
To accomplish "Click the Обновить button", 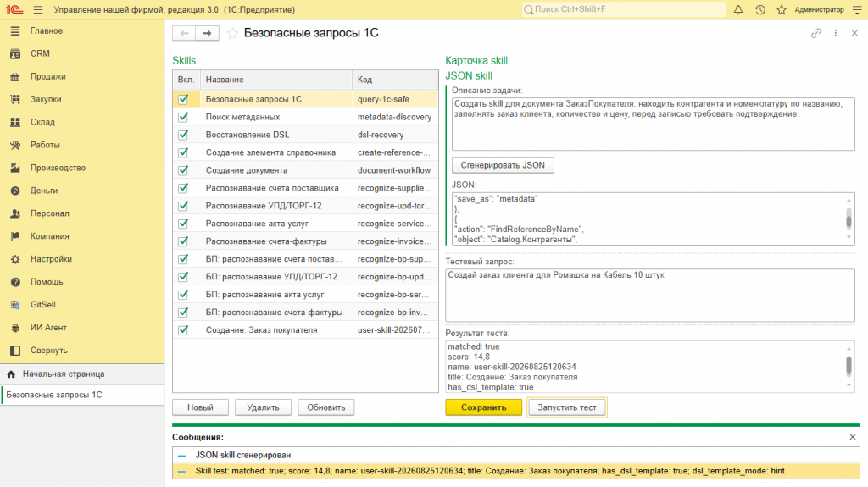I will tap(326, 407).
